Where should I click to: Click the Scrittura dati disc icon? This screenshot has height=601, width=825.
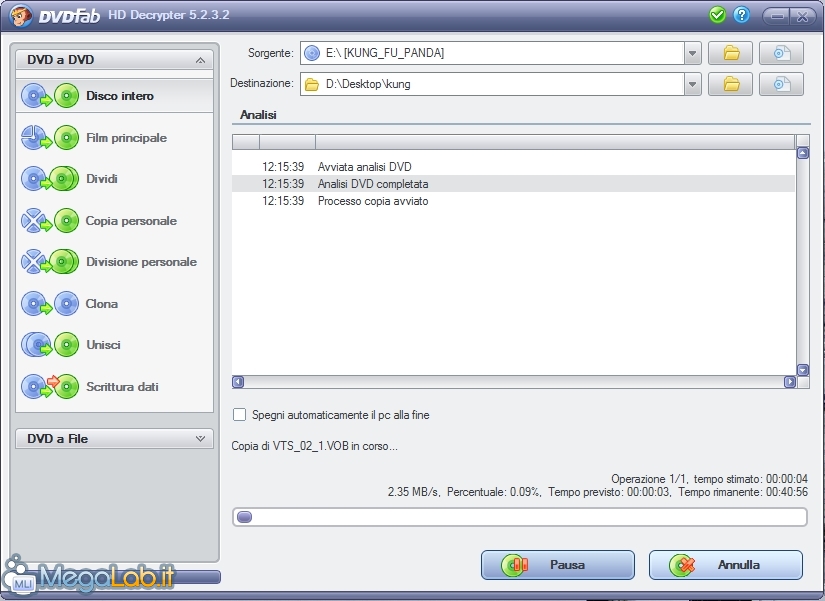[50, 386]
